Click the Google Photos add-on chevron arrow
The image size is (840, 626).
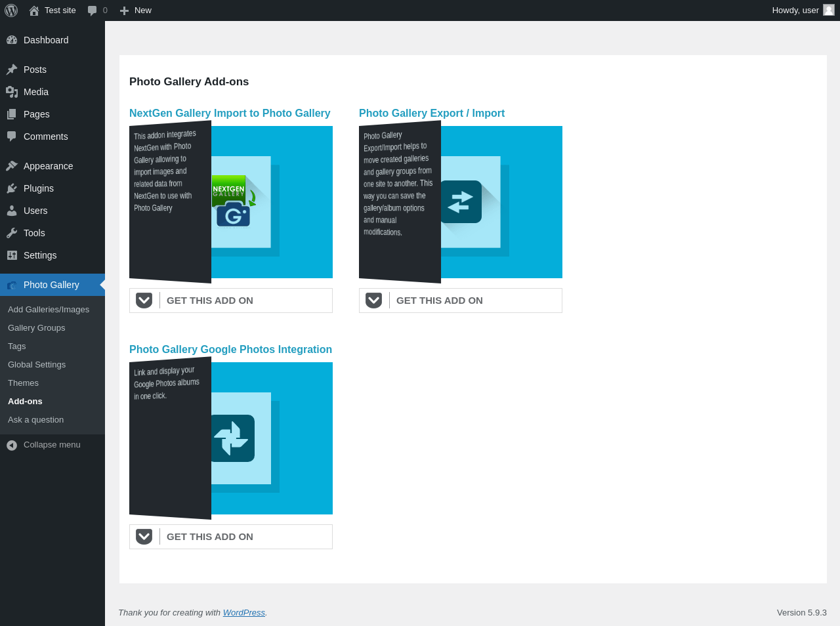(144, 537)
